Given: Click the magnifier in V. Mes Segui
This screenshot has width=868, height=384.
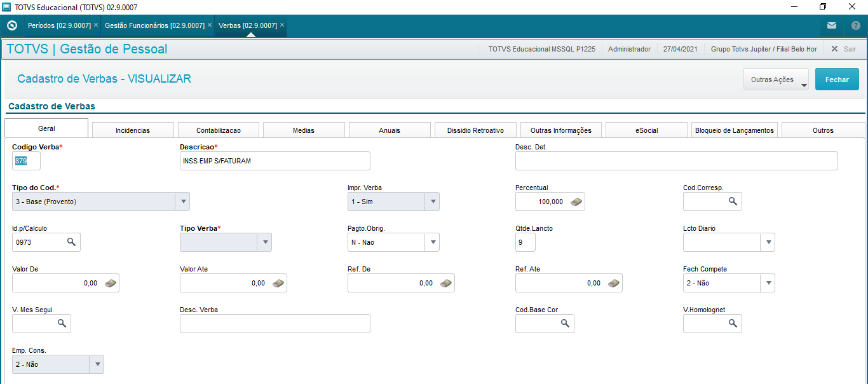Looking at the screenshot, I should click(62, 324).
